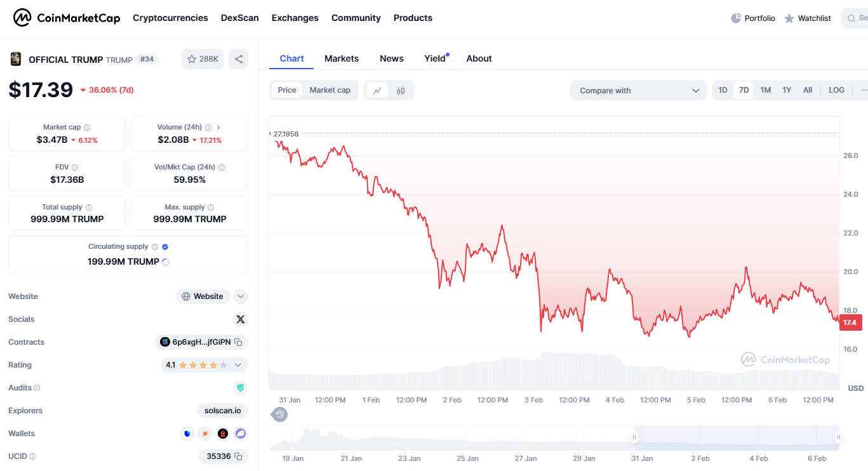The width and height of the screenshot is (868, 471).
Task: Open the official Website link
Action: tap(203, 296)
